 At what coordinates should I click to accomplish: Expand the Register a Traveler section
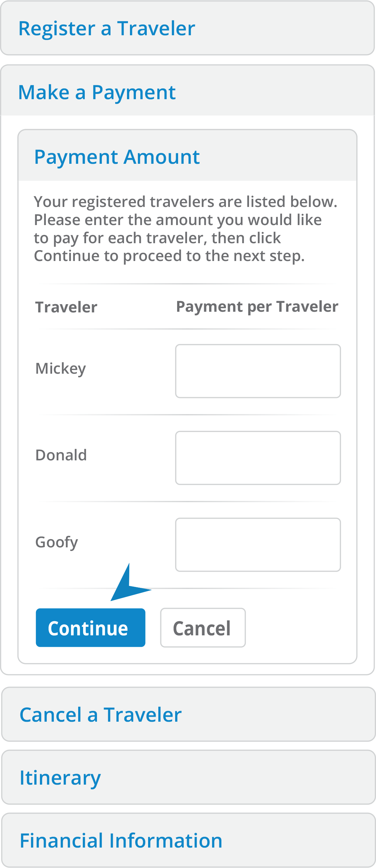click(x=187, y=28)
